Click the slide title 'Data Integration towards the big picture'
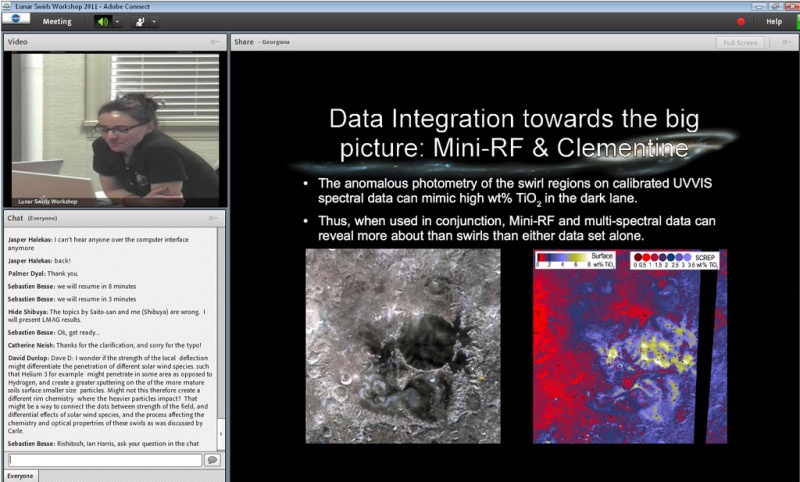 (514, 133)
